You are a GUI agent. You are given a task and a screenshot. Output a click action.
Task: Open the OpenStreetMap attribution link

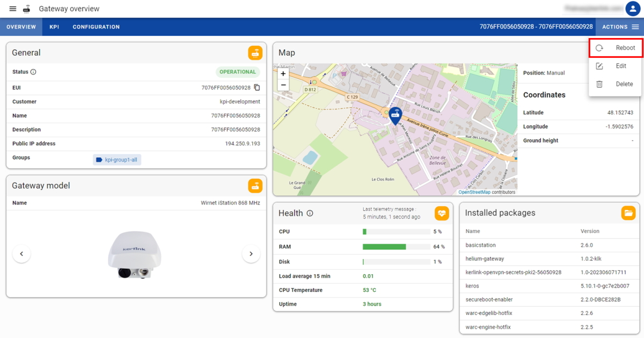(474, 192)
